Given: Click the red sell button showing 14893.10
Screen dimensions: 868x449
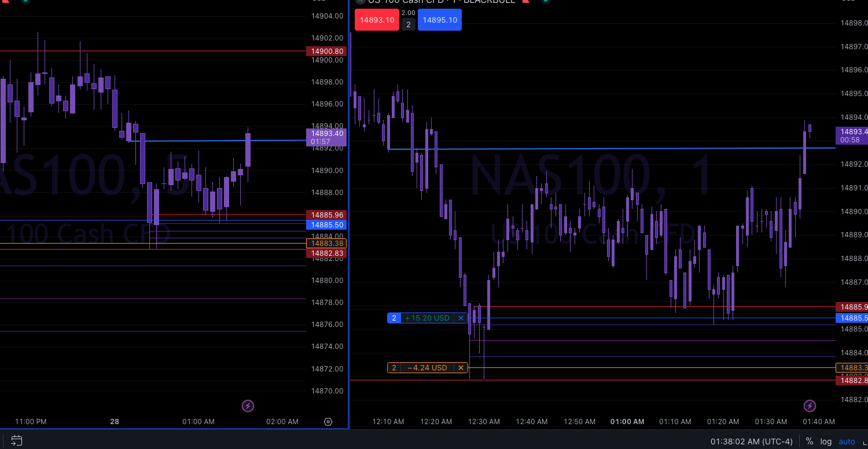Looking at the screenshot, I should (x=376, y=19).
